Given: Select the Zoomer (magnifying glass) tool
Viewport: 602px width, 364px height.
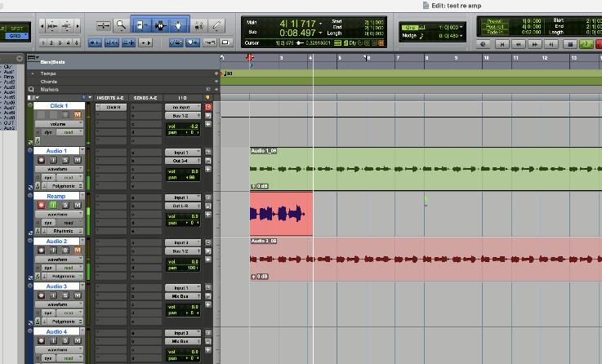Looking at the screenshot, I should point(122,25).
